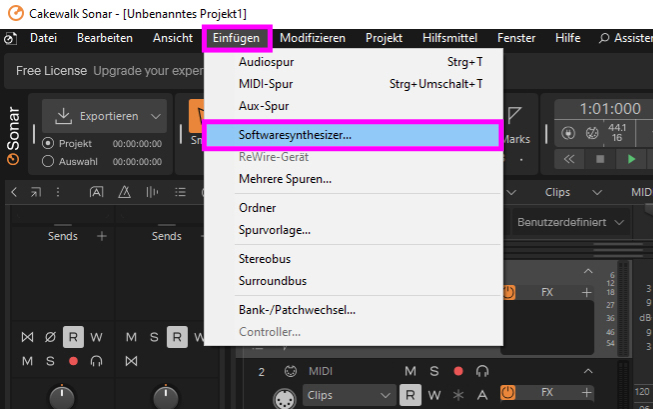The width and height of the screenshot is (653, 409).
Task: Choose Mehrere Spuren... from the menu
Action: 353,179
